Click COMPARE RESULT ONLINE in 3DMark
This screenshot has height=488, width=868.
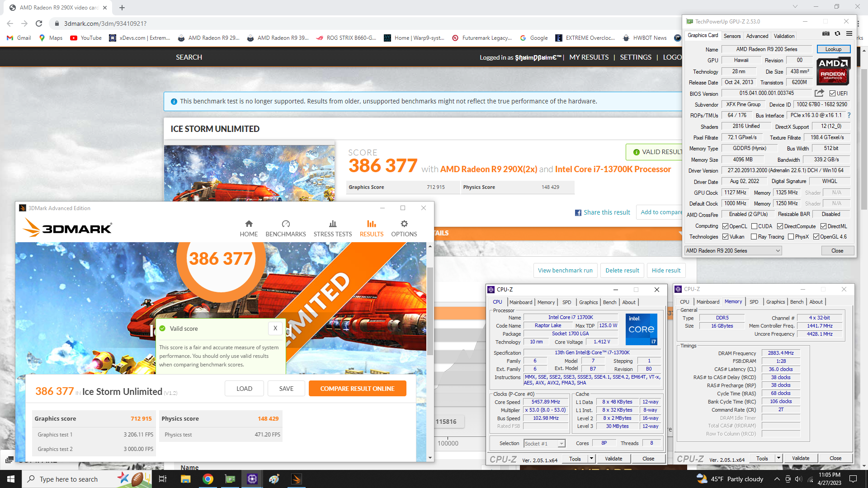pos(357,389)
